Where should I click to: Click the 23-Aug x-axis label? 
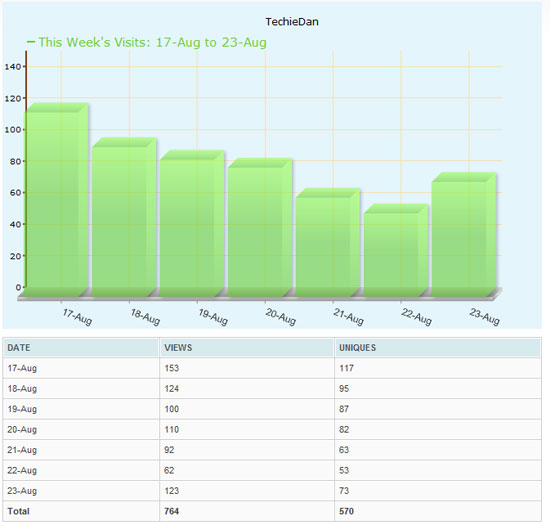pyautogui.click(x=485, y=317)
